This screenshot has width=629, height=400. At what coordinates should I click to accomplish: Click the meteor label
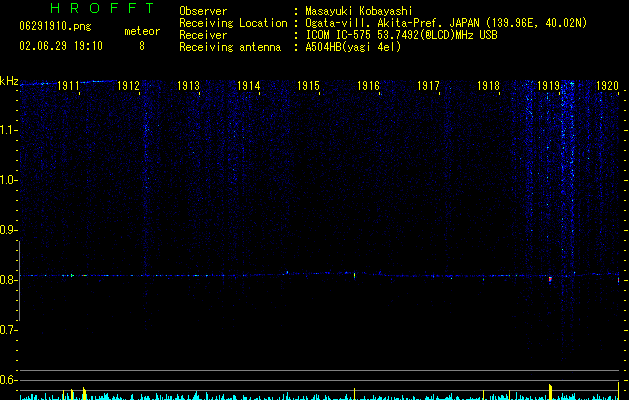point(142,31)
